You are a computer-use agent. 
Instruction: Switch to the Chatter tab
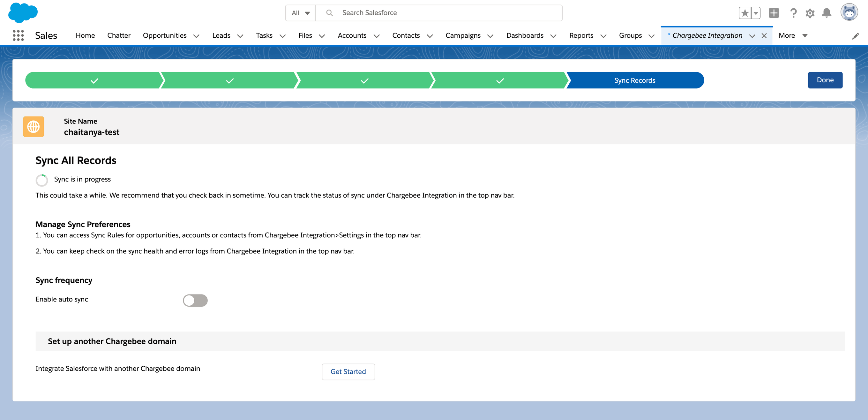(119, 35)
